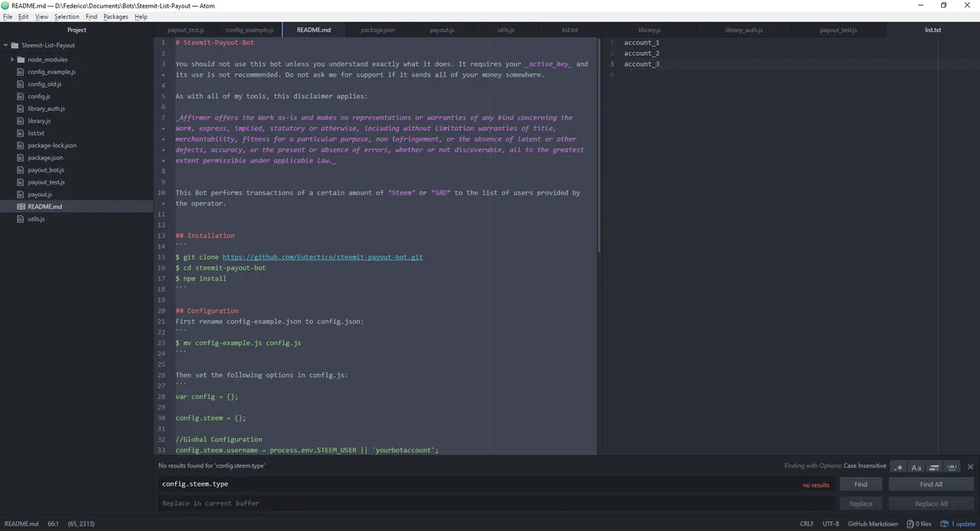Open the steemit-payout-bot GitHub link
This screenshot has height=531, width=980.
(x=322, y=257)
